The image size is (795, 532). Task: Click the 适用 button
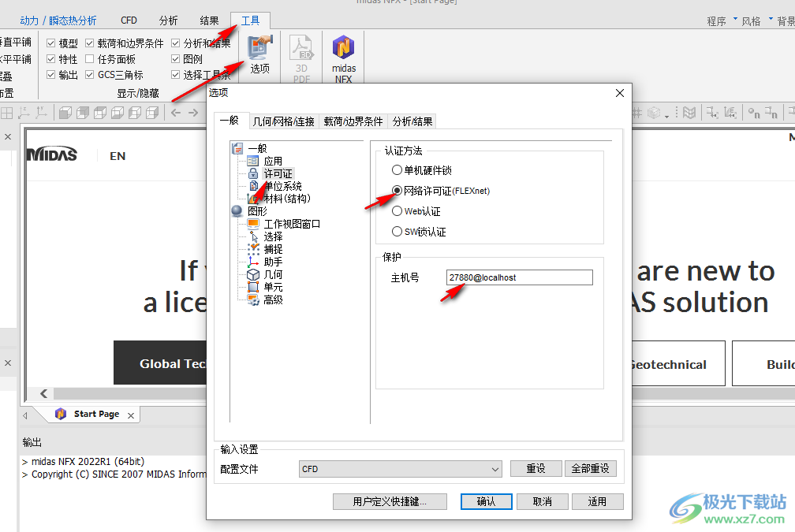click(x=597, y=501)
